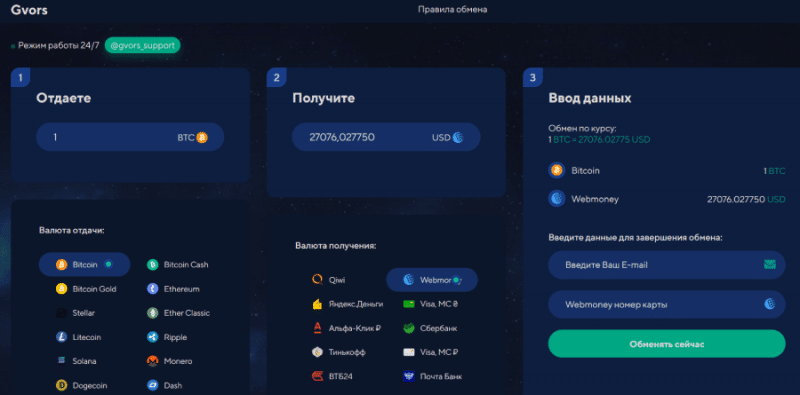
Task: Click the blue Ripple icon
Action: [x=152, y=337]
